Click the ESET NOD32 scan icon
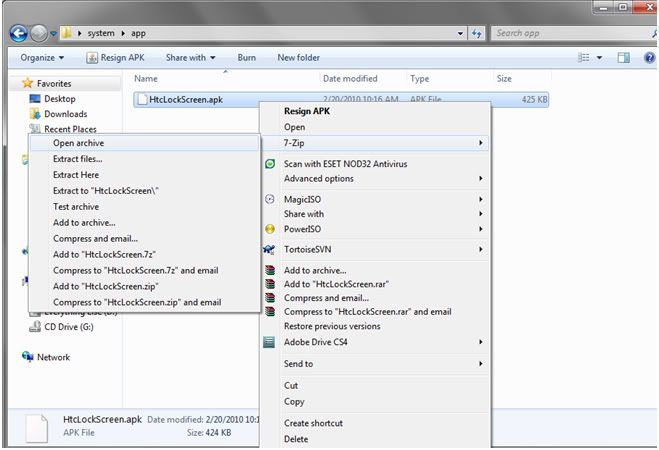Image resolution: width=659 pixels, height=450 pixels. click(x=269, y=164)
